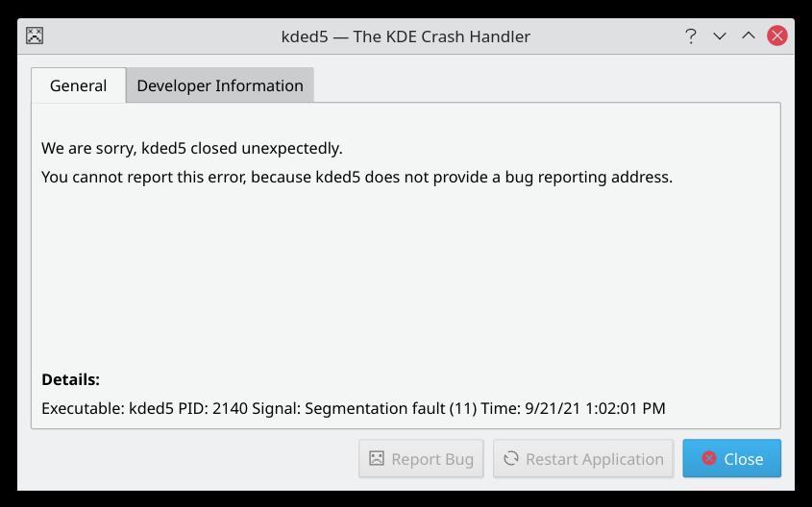Click the window title 'The KDE Crash Handler'

(x=442, y=36)
